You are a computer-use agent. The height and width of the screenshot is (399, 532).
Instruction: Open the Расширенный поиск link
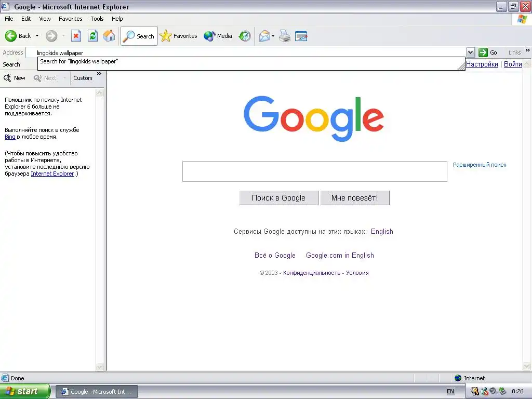480,165
